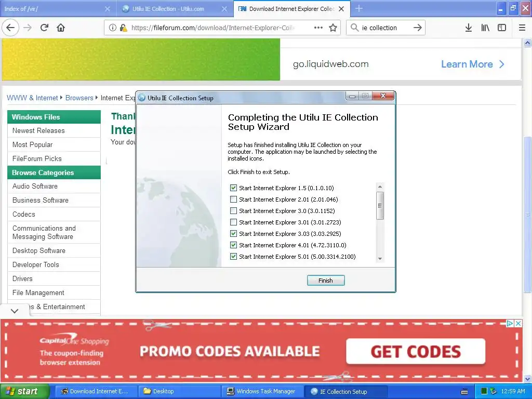The height and width of the screenshot is (399, 532).
Task: Click the IE Collection Setup taskbar button
Action: click(x=345, y=392)
